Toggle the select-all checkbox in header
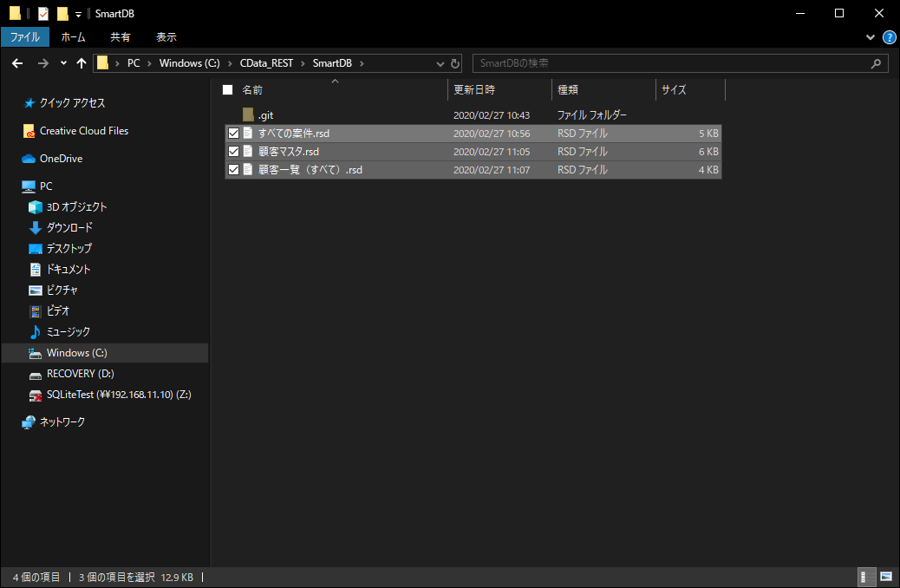This screenshot has width=900, height=588. (x=228, y=89)
